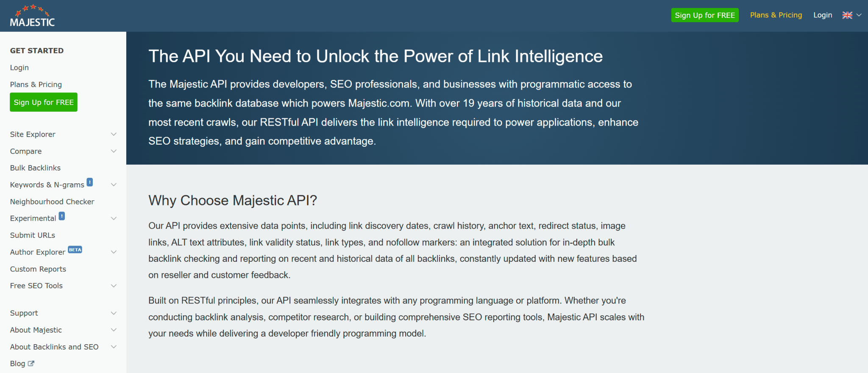Select About Backlinks and SEO item
Image resolution: width=868 pixels, height=373 pixels.
click(x=54, y=347)
